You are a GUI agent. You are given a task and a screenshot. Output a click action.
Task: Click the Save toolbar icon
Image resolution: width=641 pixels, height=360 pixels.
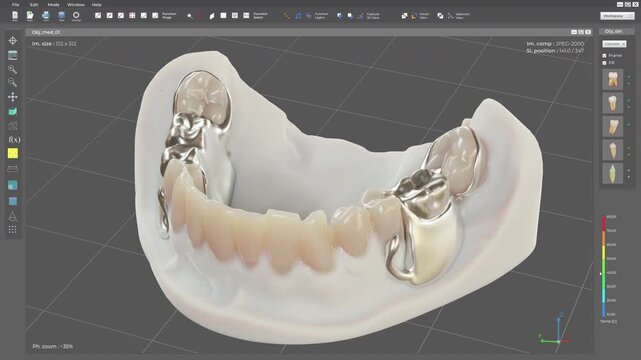coord(61,16)
